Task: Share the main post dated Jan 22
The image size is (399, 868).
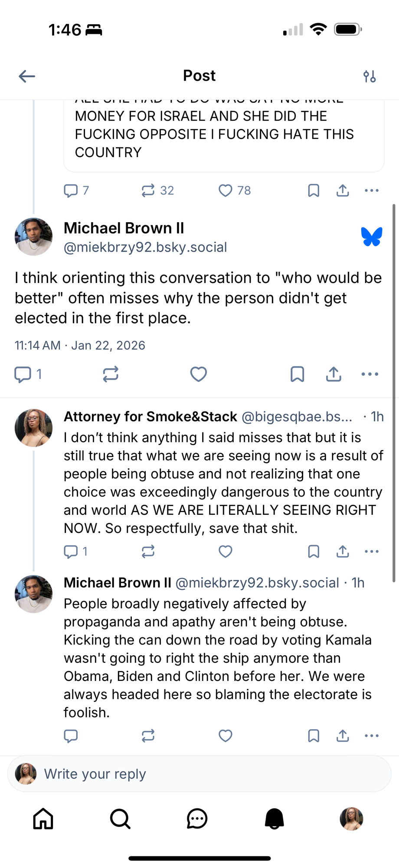Action: [334, 374]
